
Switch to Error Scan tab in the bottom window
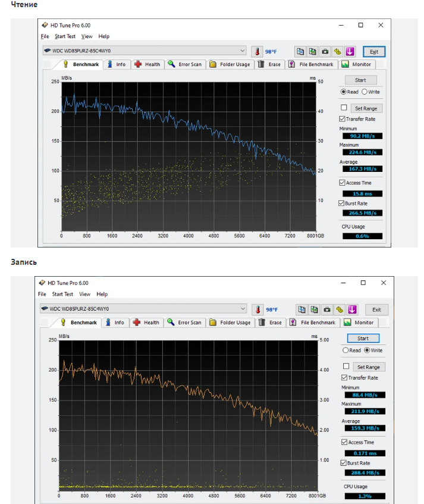tap(185, 323)
